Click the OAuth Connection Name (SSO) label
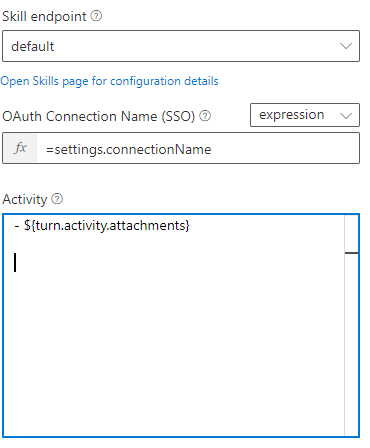Screen dimensions: 370x448 (99, 116)
